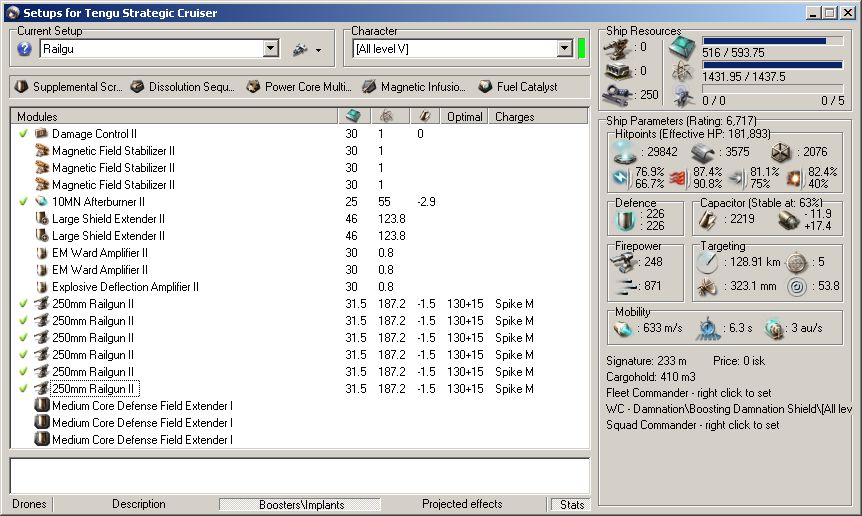The height and width of the screenshot is (516, 862).
Task: Click the Defence shield tank icon
Action: [625, 220]
